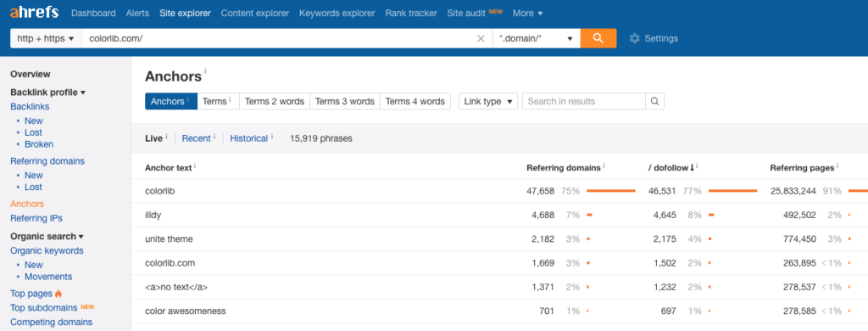Switch to the Live index
The height and width of the screenshot is (331, 868).
pos(153,138)
